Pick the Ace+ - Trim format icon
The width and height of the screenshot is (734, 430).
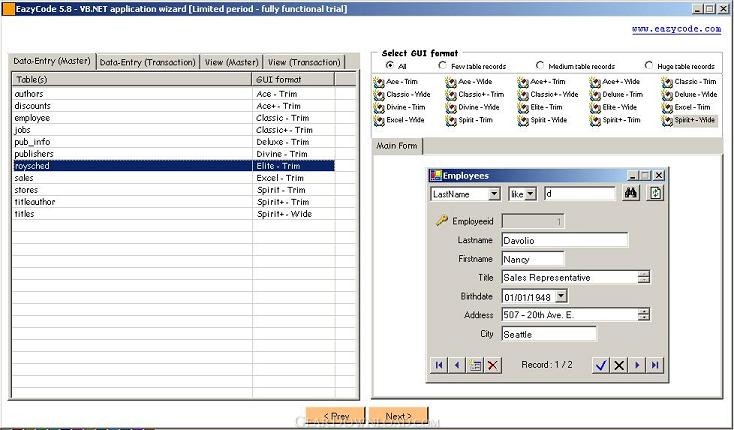tap(523, 83)
